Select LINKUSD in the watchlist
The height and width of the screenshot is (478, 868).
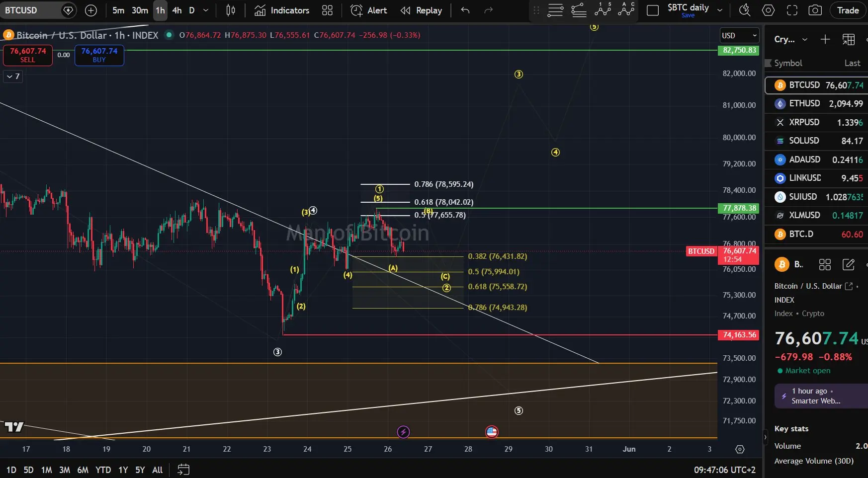[816, 178]
